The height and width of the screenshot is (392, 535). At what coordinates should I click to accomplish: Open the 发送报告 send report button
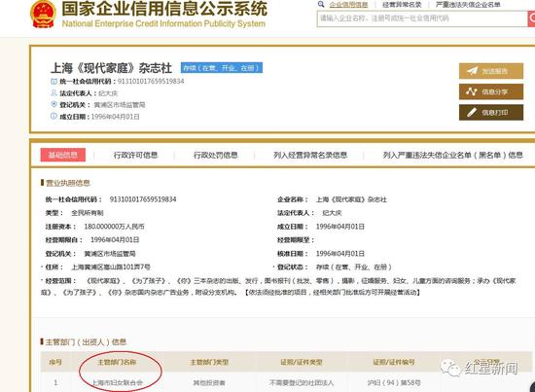coord(491,71)
